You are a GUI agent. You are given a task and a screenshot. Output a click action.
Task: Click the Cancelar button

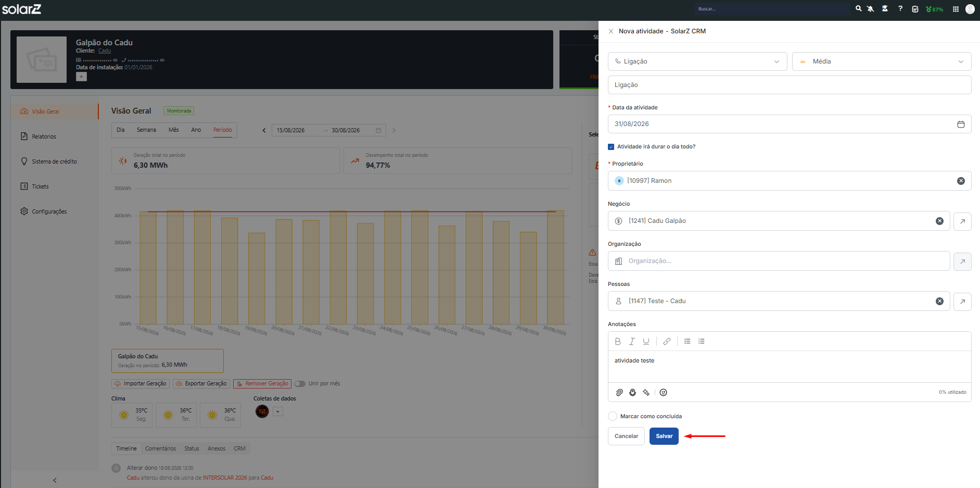point(626,436)
